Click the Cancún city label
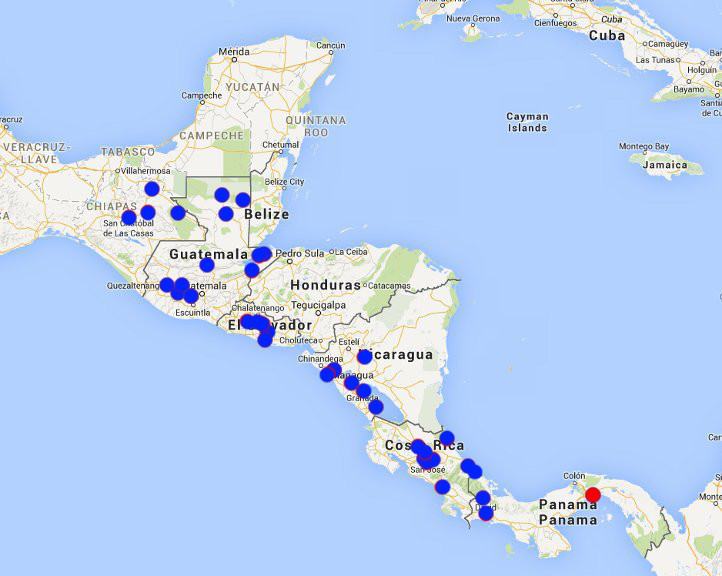Screen dimensions: 722x576 pos(330,45)
